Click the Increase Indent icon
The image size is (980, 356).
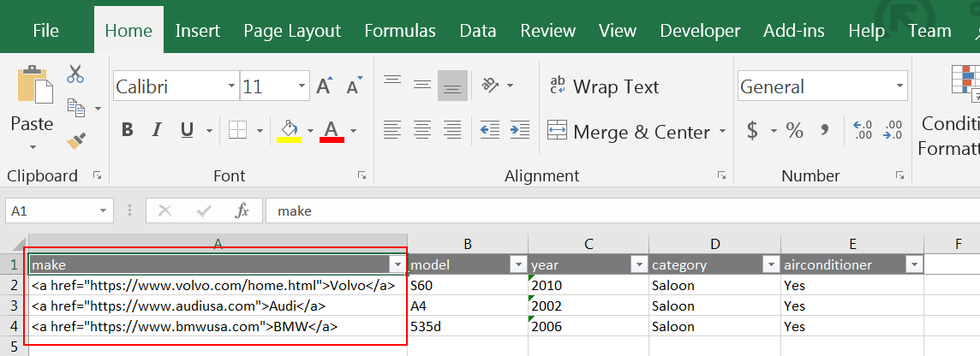tap(519, 131)
